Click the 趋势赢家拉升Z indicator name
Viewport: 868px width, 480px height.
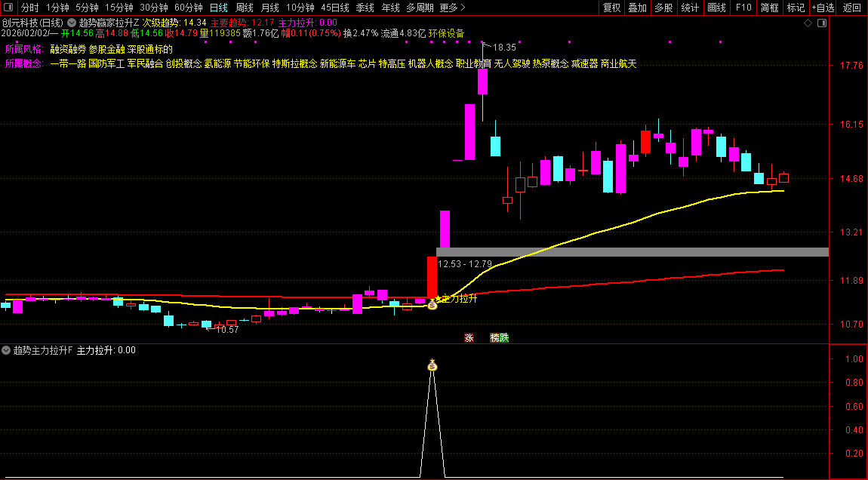click(x=109, y=23)
